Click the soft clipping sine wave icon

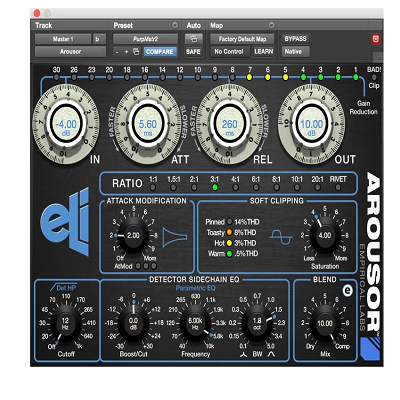(281, 237)
